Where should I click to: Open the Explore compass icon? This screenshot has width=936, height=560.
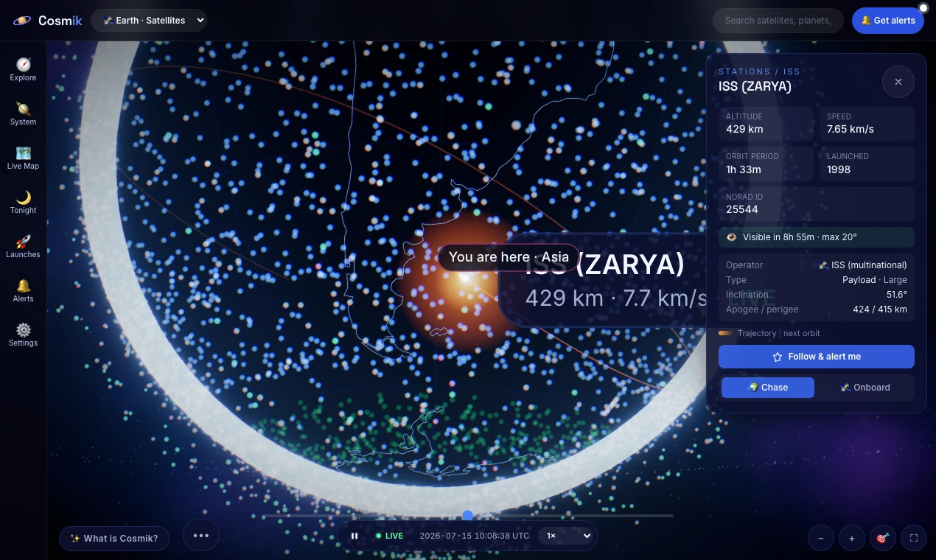click(x=24, y=64)
